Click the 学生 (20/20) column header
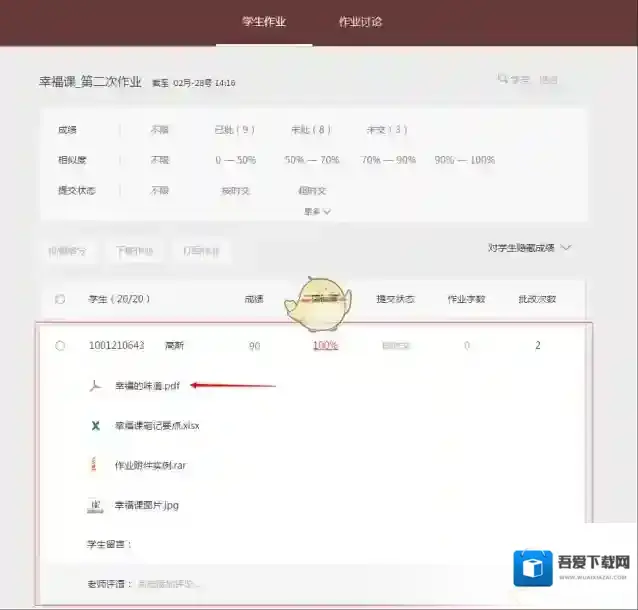The image size is (638, 610). point(119,299)
